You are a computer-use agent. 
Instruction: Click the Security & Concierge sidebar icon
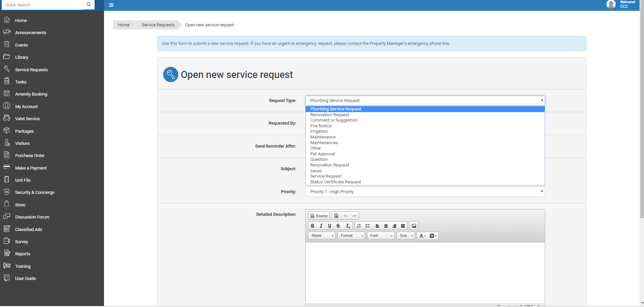[7, 192]
